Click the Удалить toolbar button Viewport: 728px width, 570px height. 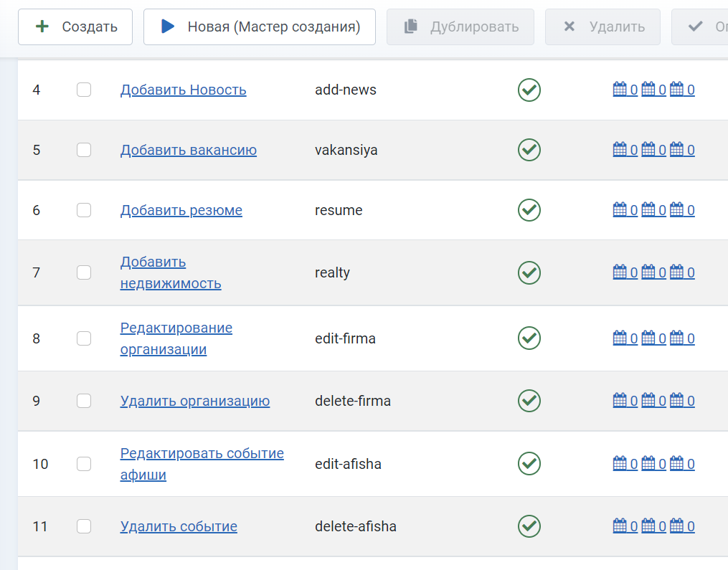tap(602, 27)
